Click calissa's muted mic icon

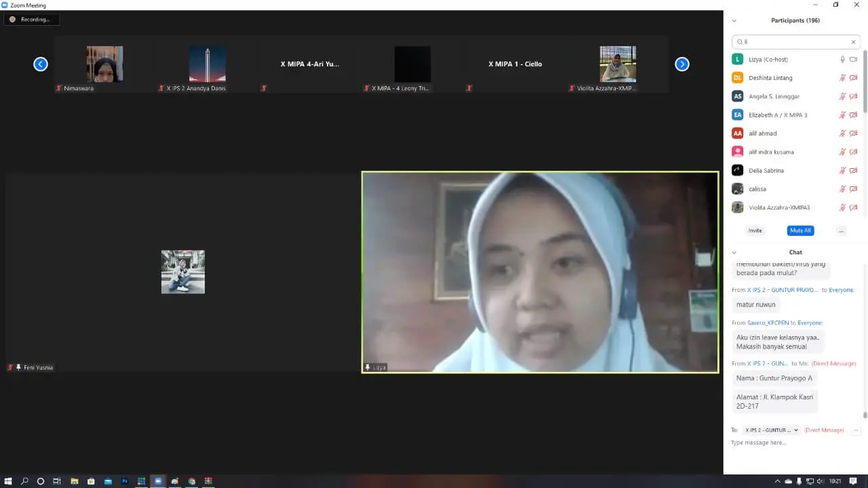tap(842, 189)
